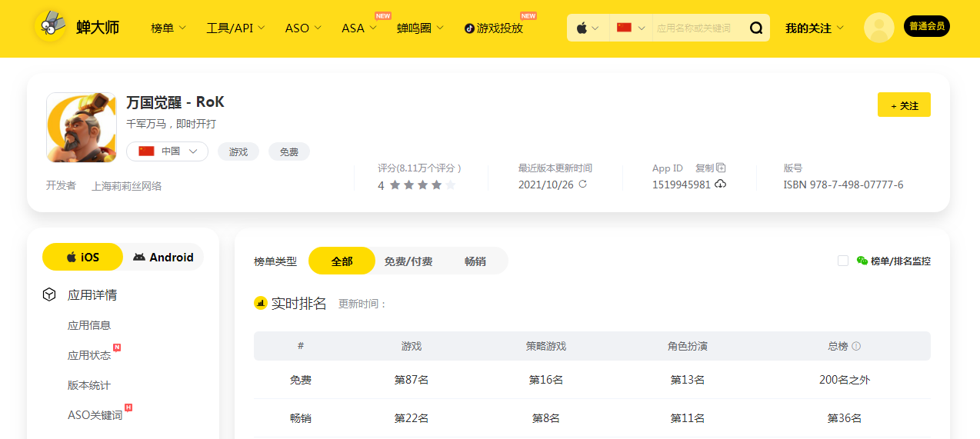Click the 蝉大师 logo icon
This screenshot has height=439, width=980.
(51, 27)
